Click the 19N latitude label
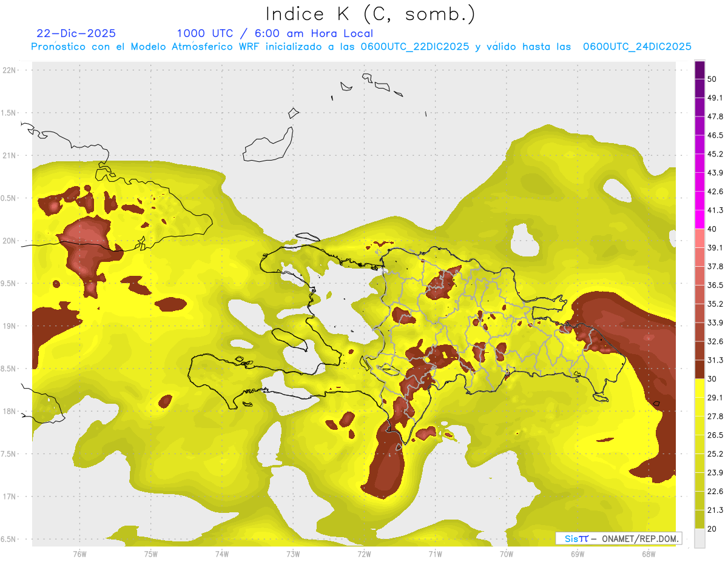The image size is (728, 562). [9, 326]
